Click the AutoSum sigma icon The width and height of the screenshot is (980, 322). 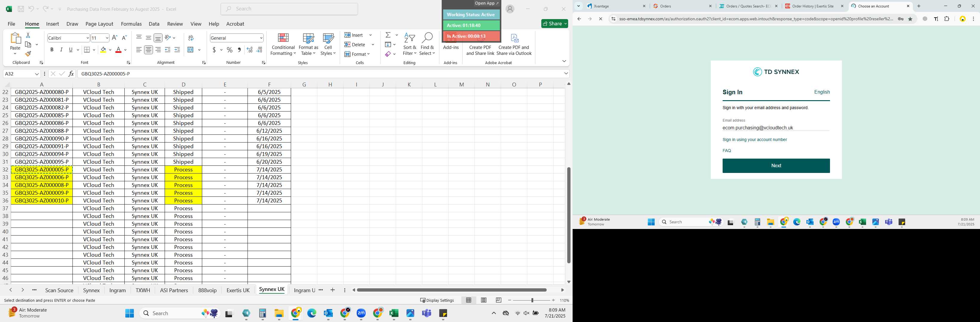pos(388,35)
